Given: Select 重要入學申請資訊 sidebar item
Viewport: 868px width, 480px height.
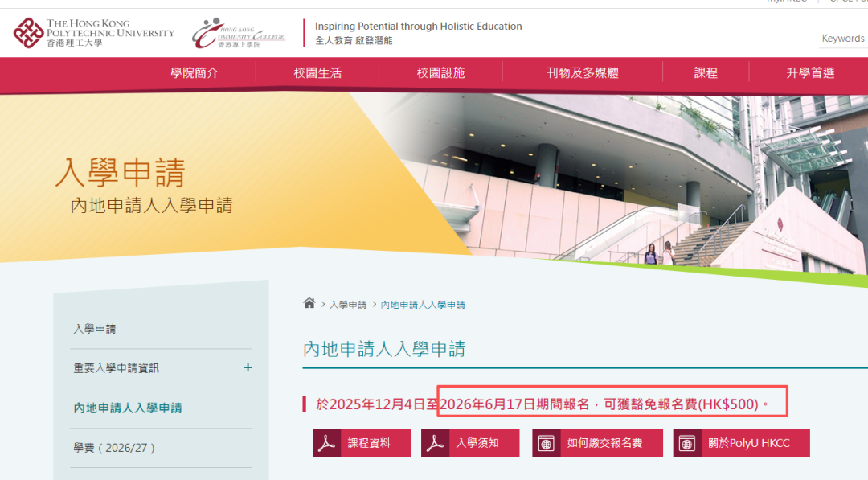Looking at the screenshot, I should tap(117, 368).
